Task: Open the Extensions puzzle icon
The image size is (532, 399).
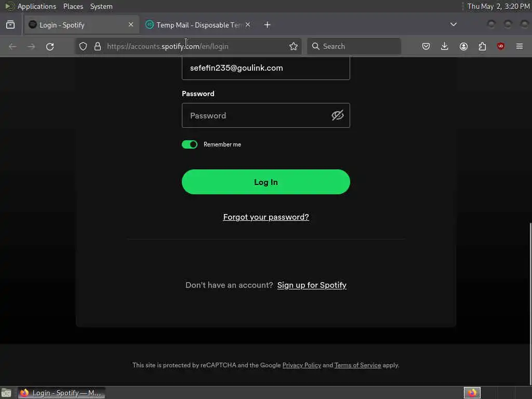Action: [x=482, y=46]
